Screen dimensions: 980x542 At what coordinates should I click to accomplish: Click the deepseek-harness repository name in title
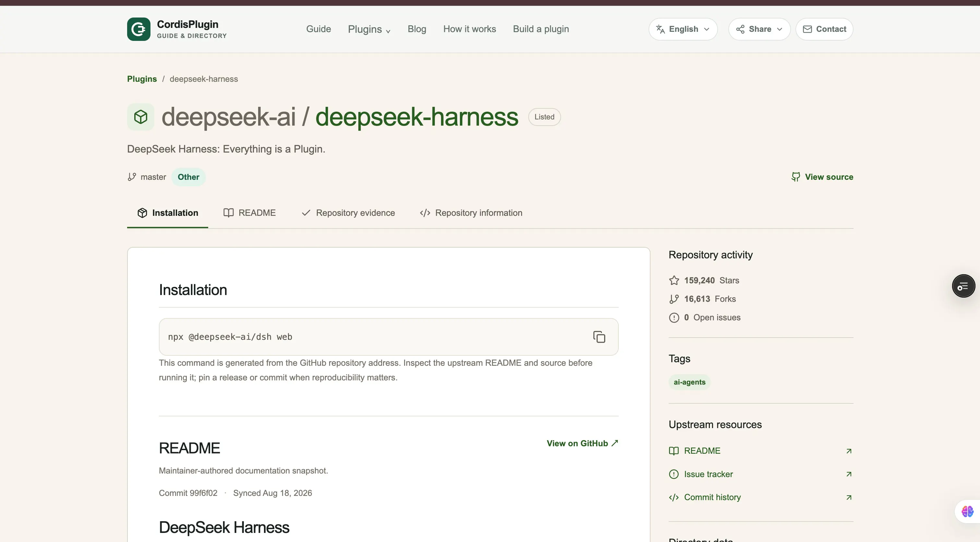click(x=417, y=117)
